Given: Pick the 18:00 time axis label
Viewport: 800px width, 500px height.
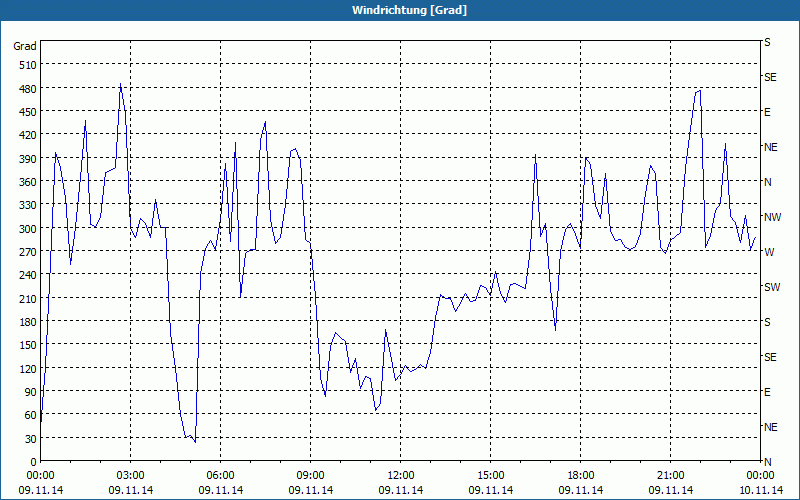Looking at the screenshot, I should click(x=581, y=476).
